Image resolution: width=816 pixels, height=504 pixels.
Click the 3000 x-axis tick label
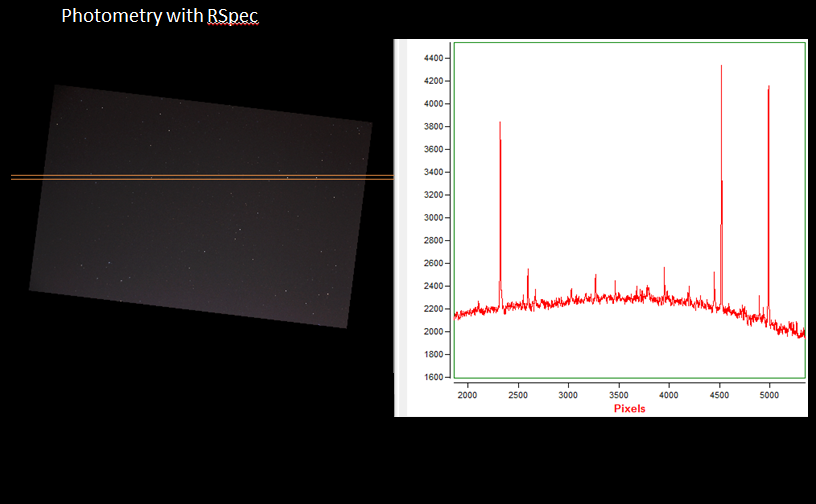568,395
